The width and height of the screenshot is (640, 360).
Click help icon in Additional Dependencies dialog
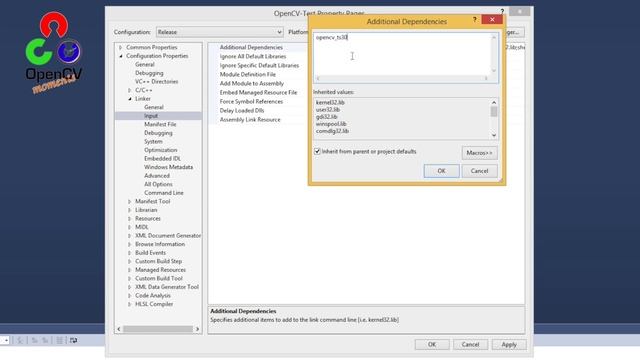474,20
